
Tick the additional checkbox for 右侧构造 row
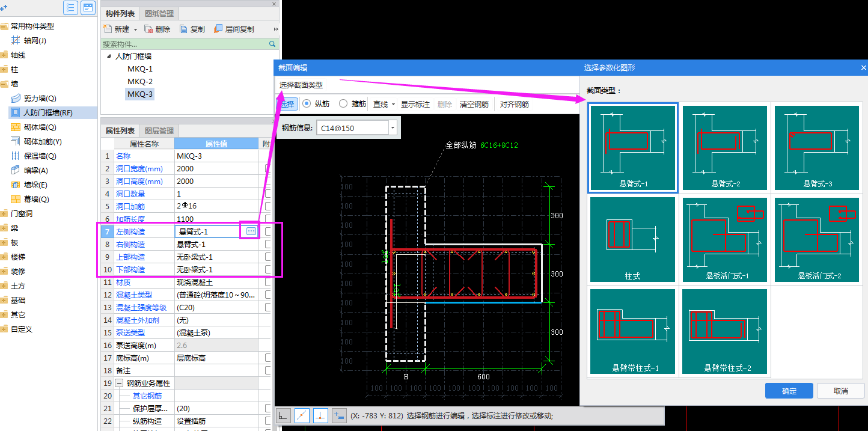pos(268,245)
